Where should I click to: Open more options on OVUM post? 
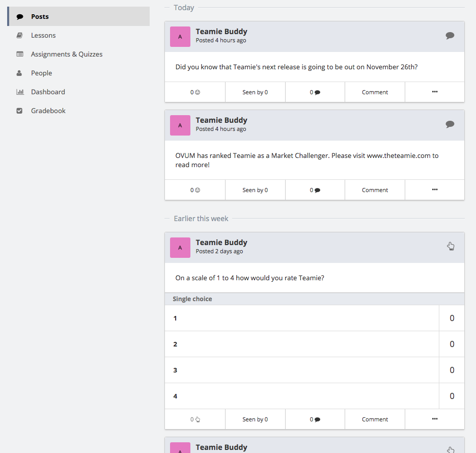[x=435, y=190]
